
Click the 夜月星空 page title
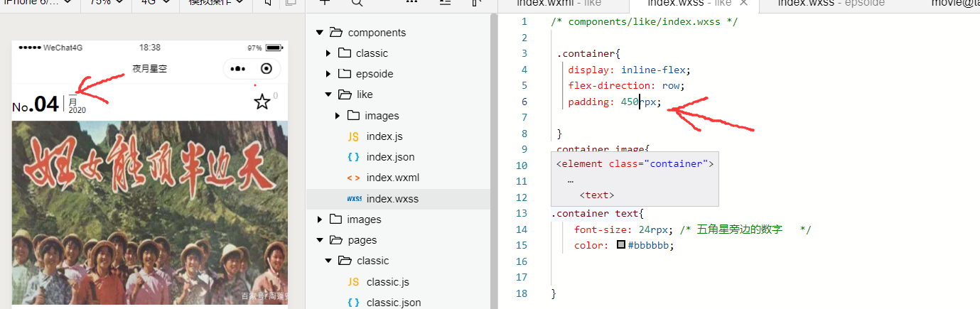point(150,69)
